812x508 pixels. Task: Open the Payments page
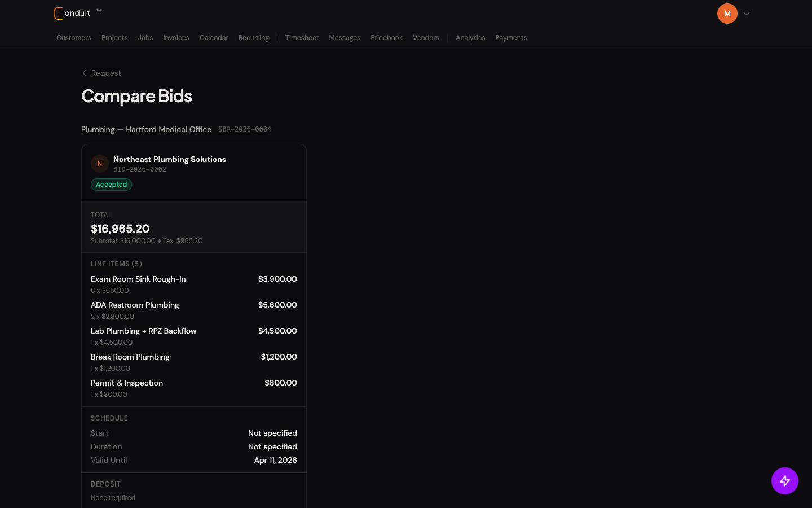pos(511,38)
